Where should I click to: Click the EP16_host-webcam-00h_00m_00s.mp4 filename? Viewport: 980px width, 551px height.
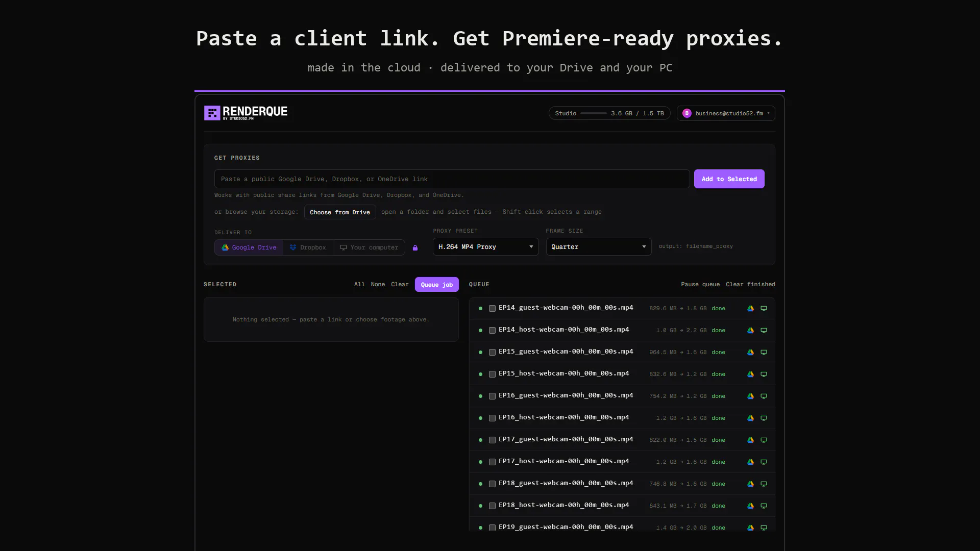pos(563,417)
